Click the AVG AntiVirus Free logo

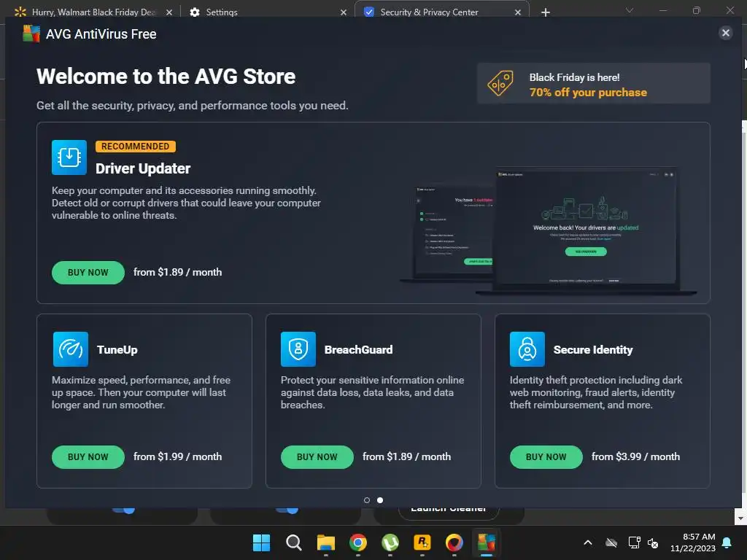[31, 34]
